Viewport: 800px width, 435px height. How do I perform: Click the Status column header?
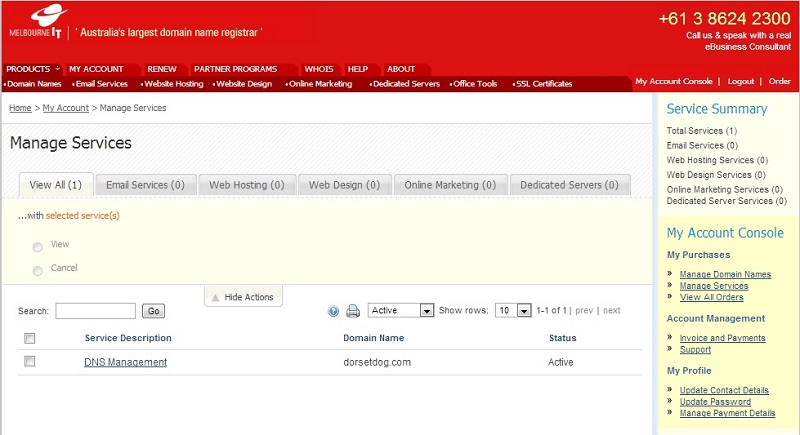(563, 338)
